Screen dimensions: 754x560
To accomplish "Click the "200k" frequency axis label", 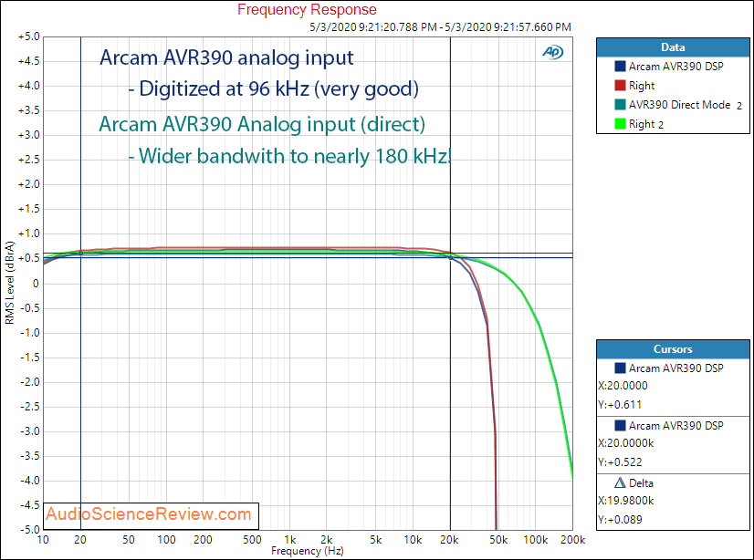I will [x=572, y=540].
